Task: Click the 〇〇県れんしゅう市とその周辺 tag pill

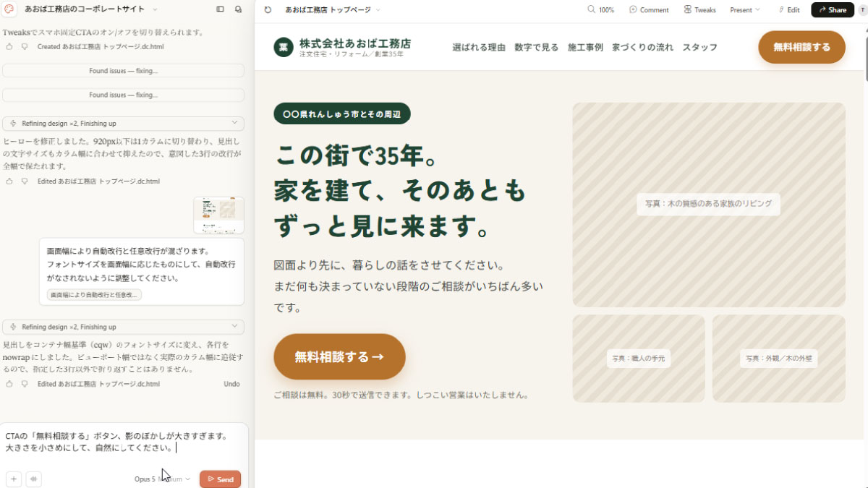Action: (x=342, y=114)
